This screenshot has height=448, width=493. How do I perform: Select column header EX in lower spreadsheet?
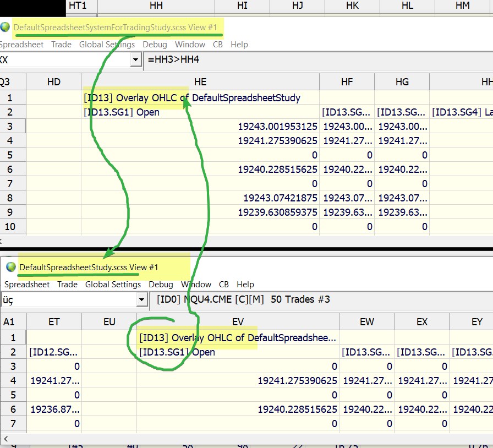coord(421,322)
